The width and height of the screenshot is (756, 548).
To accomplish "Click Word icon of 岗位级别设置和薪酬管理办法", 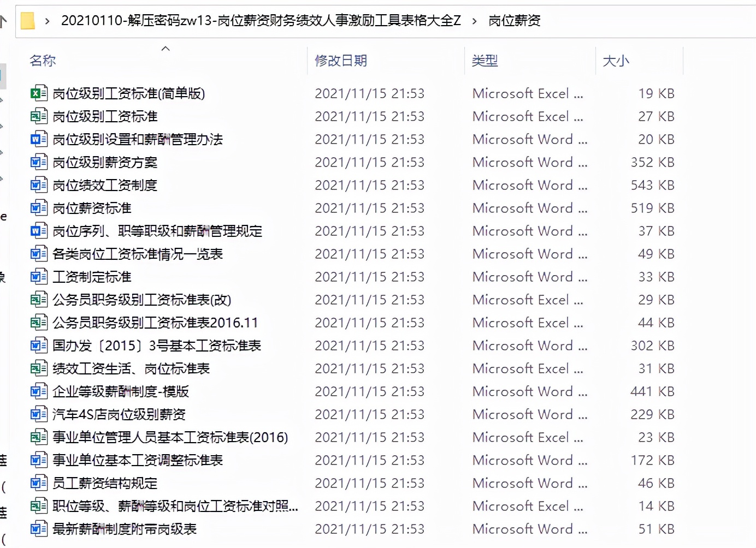I will [x=39, y=139].
